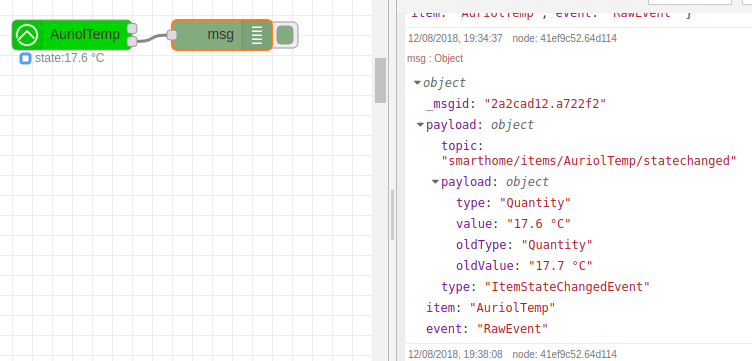
Task: Toggle the msg debug node output button
Action: click(285, 35)
